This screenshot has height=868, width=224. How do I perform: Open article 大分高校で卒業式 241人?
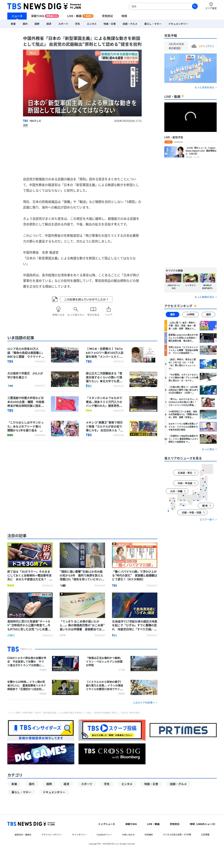pyautogui.click(x=43, y=379)
